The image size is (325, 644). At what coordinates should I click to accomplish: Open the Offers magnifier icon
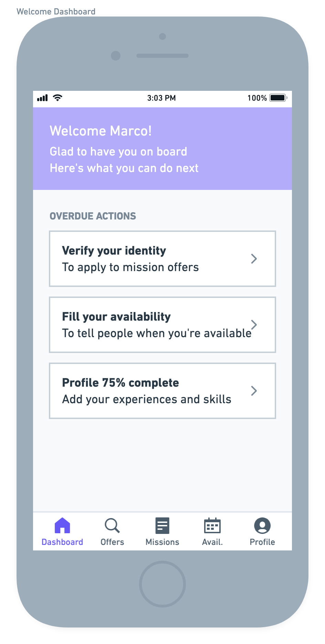[x=112, y=526]
